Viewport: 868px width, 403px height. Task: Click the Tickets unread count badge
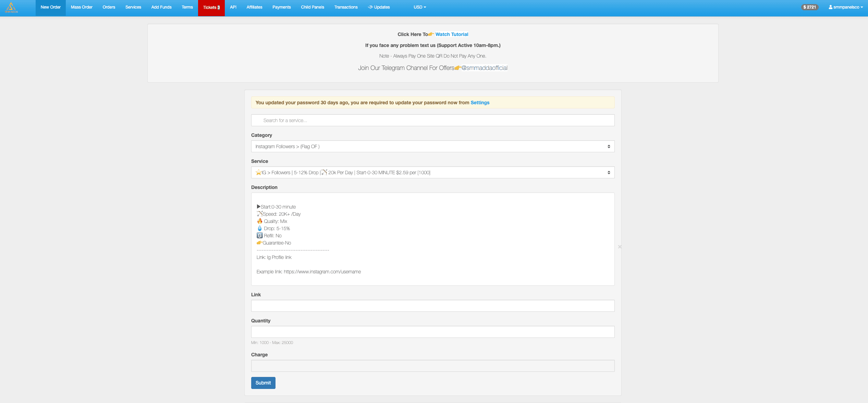[219, 8]
